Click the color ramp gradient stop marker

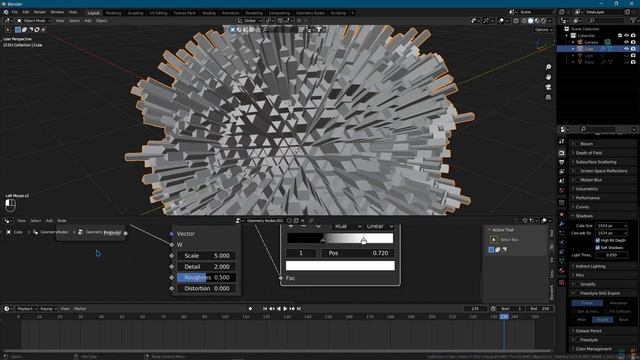click(x=363, y=241)
